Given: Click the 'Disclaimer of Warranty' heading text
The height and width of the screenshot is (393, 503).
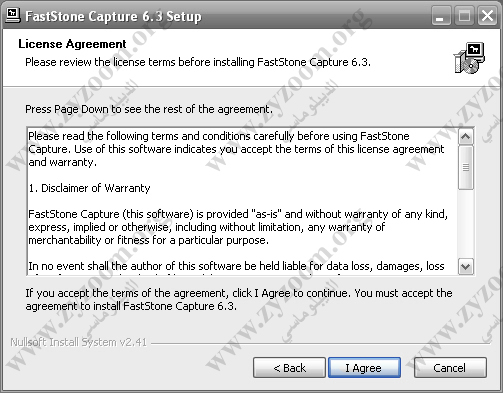Looking at the screenshot, I should [89, 188].
